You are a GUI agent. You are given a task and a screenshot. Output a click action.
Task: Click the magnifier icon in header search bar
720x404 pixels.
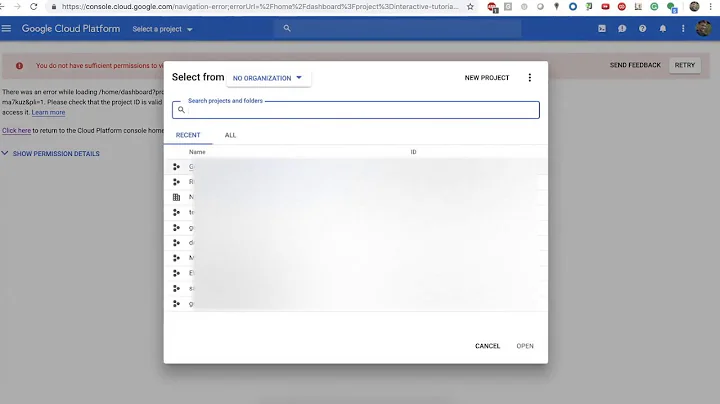click(287, 28)
